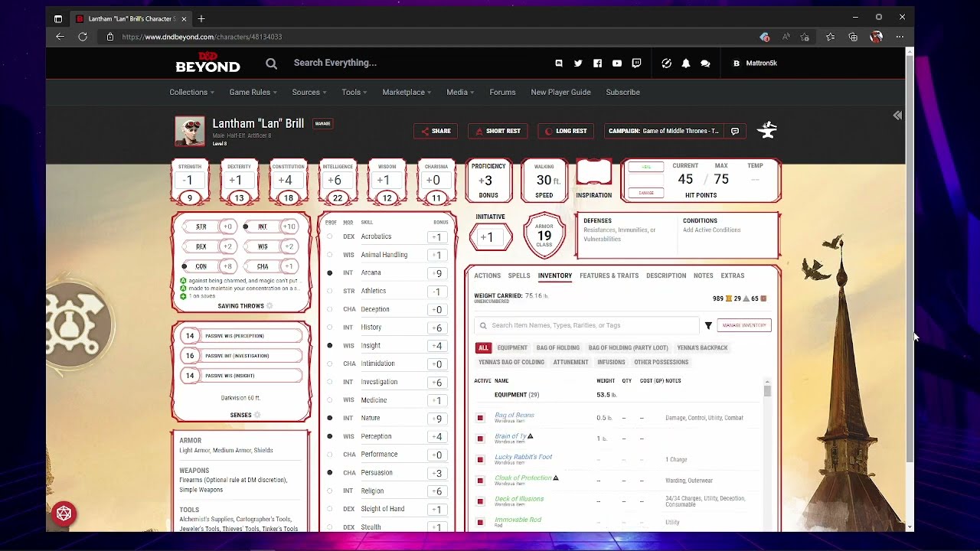Open browser favorites star icon

coord(831,37)
